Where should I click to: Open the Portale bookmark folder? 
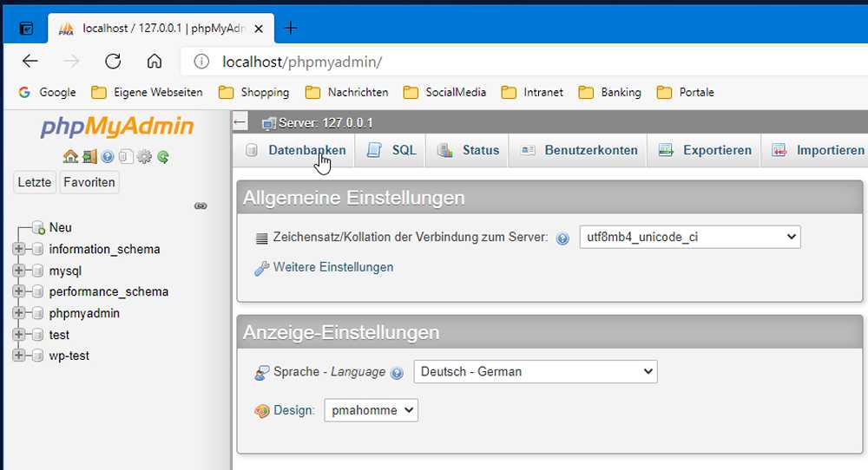(686, 92)
